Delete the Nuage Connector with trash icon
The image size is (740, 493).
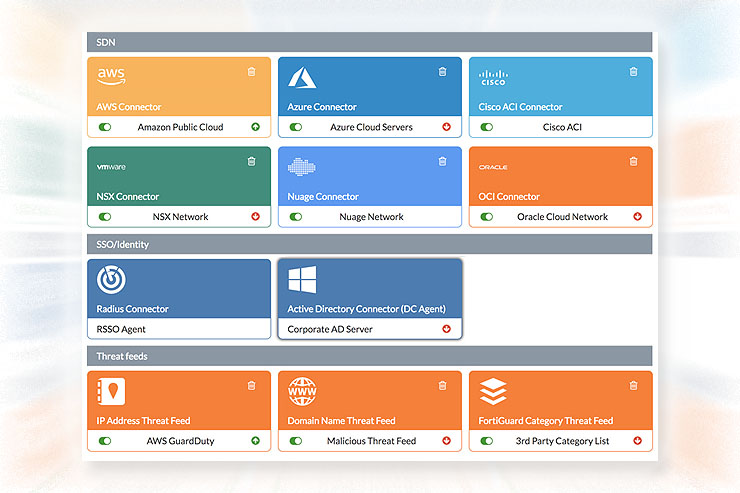(x=442, y=161)
